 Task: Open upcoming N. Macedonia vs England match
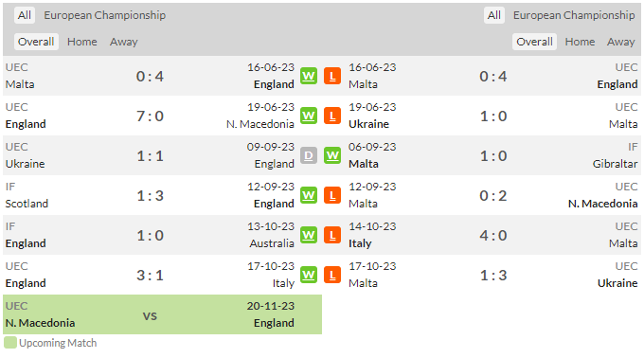[162, 314]
